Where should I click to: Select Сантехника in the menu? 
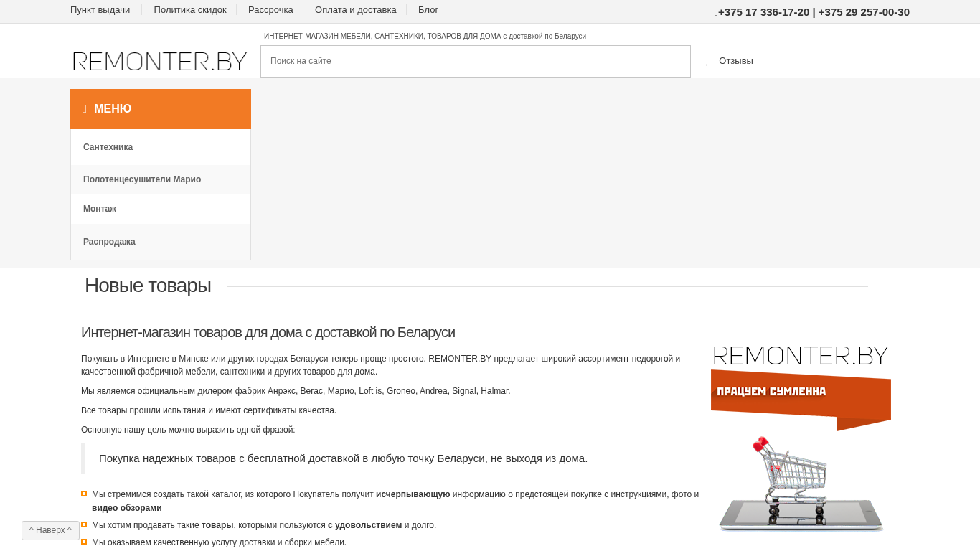pos(108,147)
